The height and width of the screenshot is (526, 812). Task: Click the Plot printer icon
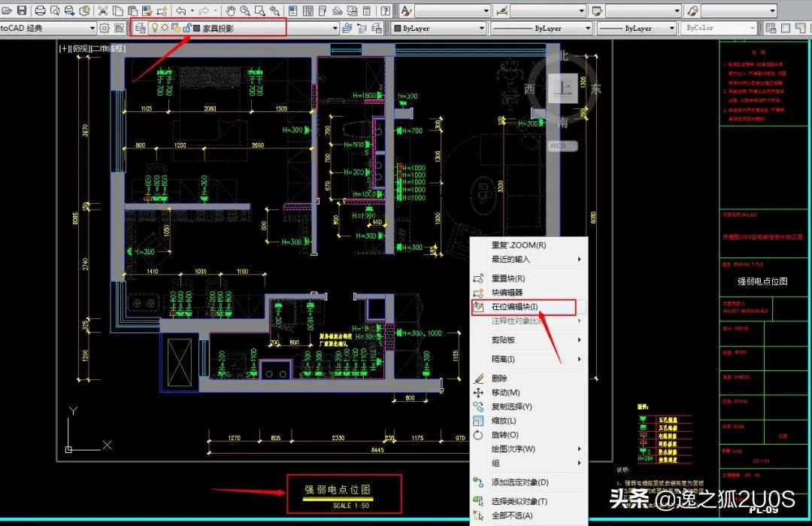(40, 11)
